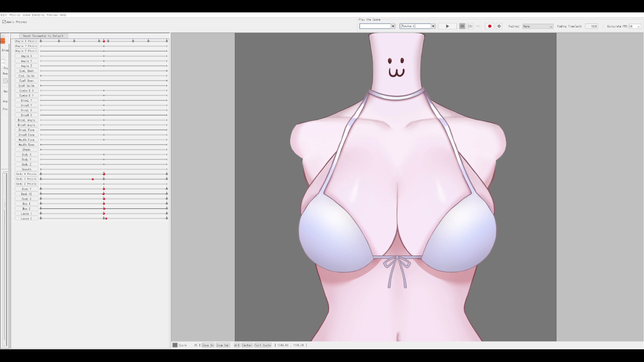Screen dimensions: 644x362
Task: Uncheck the Apply Physics checkbox
Action: coord(4,22)
